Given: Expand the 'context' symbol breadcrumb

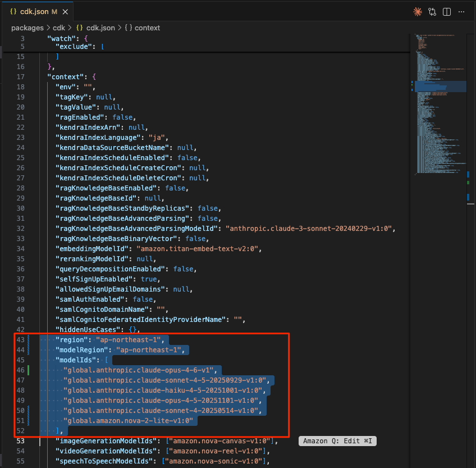Looking at the screenshot, I should [x=147, y=28].
